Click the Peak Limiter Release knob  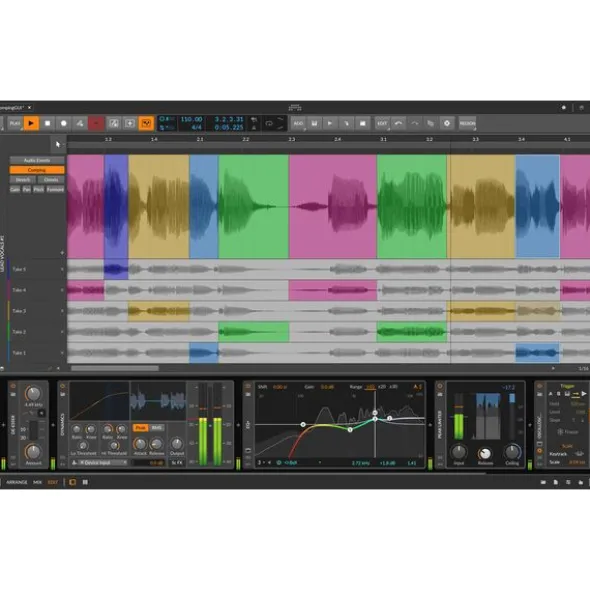485,453
